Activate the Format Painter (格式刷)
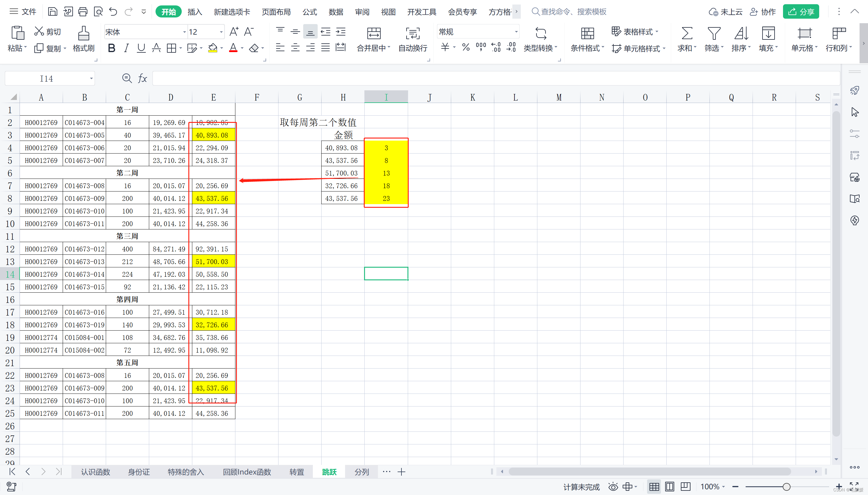 pos(84,39)
